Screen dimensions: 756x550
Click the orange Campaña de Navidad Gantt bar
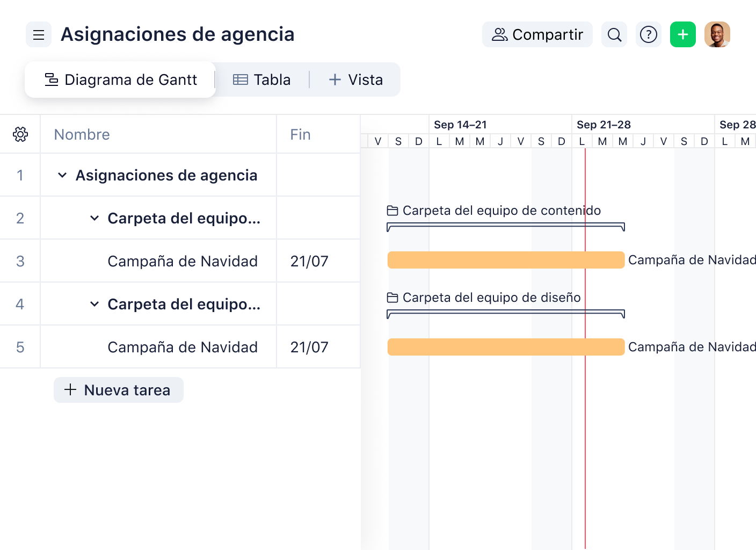point(505,259)
